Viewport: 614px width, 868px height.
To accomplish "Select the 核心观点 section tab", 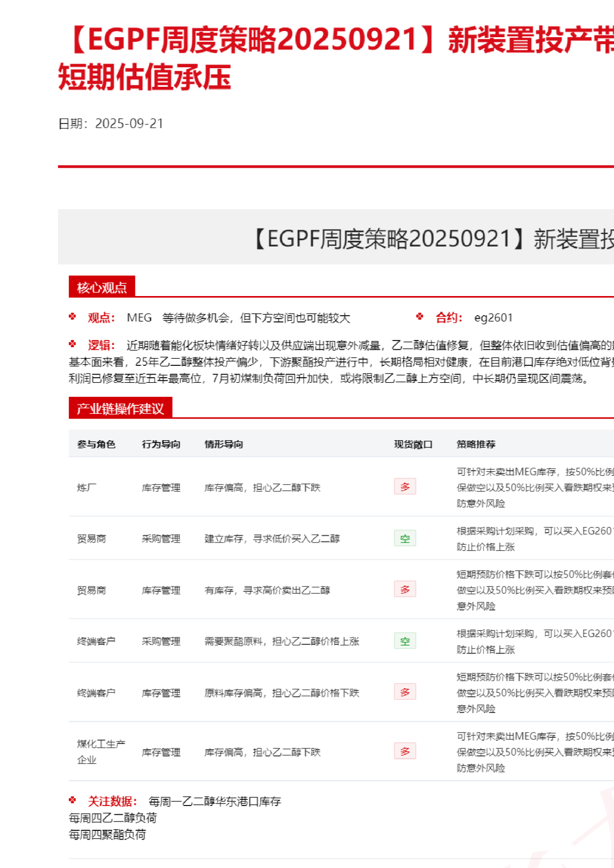I will point(102,287).
